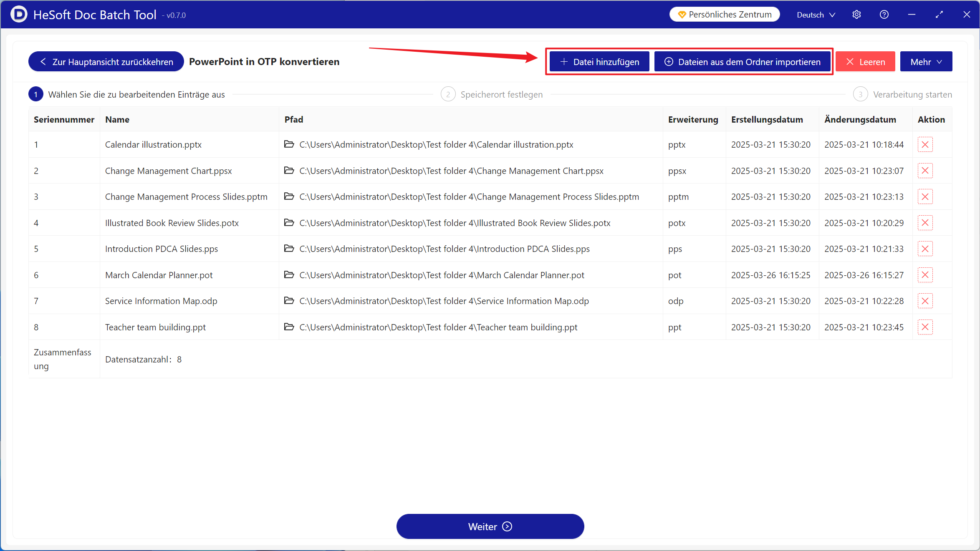
Task: Open the help question mark icon
Action: (x=884, y=15)
